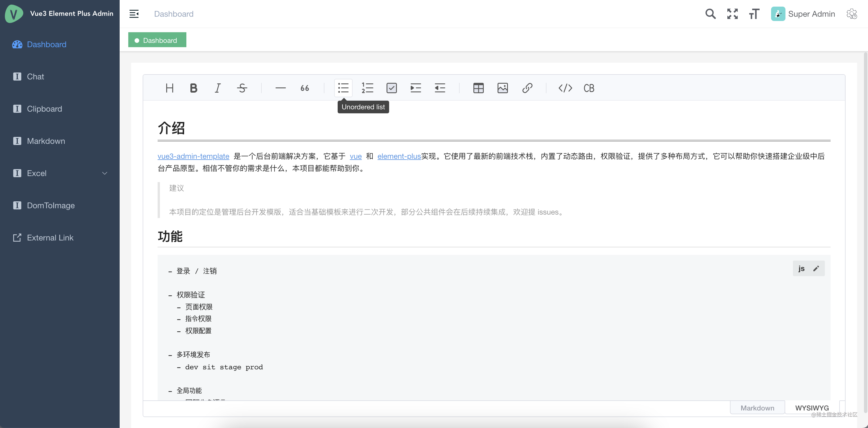This screenshot has width=868, height=428.
Task: Switch editor to Markdown mode tab
Action: tap(757, 408)
